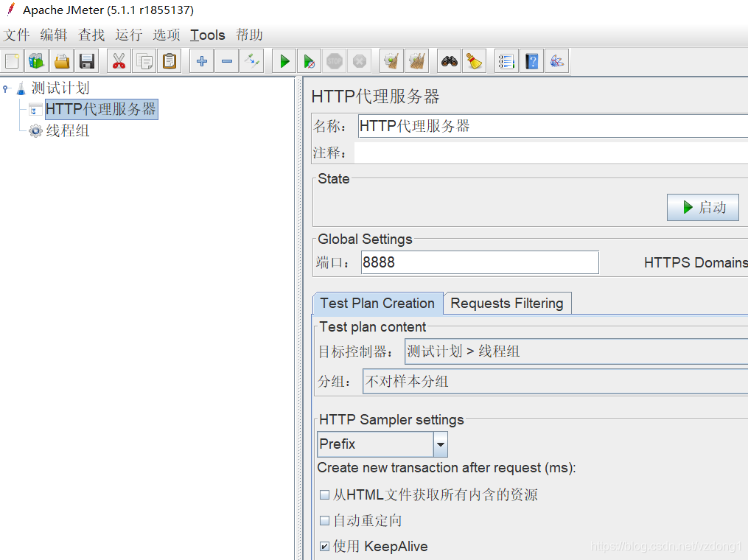Click the Toggle enable/disable icon

(x=252, y=61)
